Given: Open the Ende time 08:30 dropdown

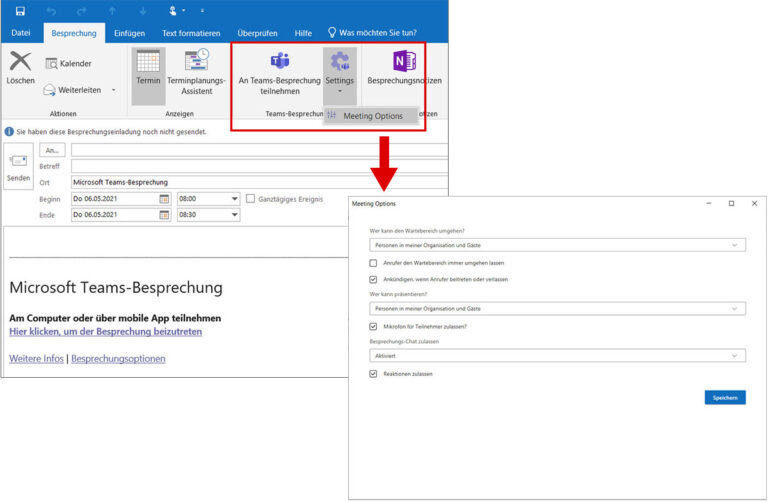Looking at the screenshot, I should 235,215.
